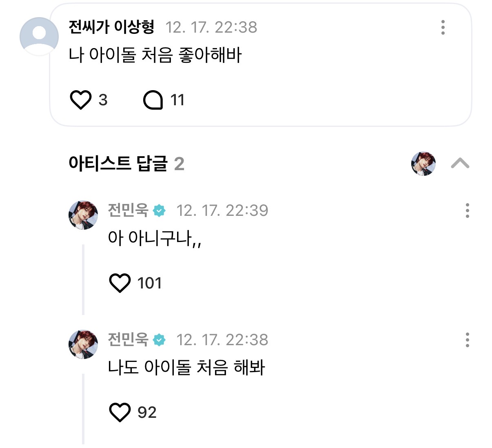The width and height of the screenshot is (492, 448).
Task: Open 전씨가 이상형 username profile
Action: (111, 27)
